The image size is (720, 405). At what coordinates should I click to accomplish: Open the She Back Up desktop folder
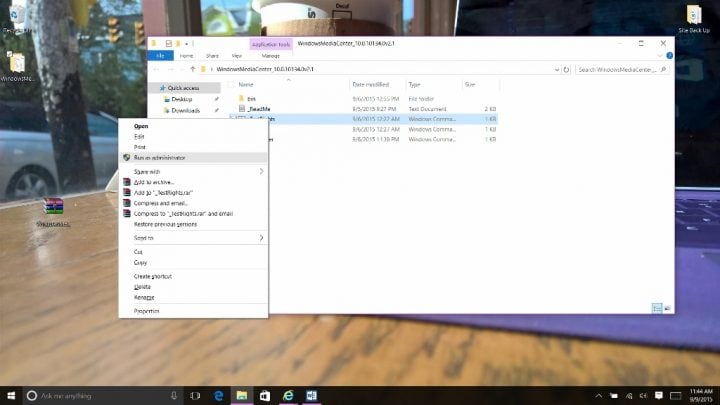(694, 19)
